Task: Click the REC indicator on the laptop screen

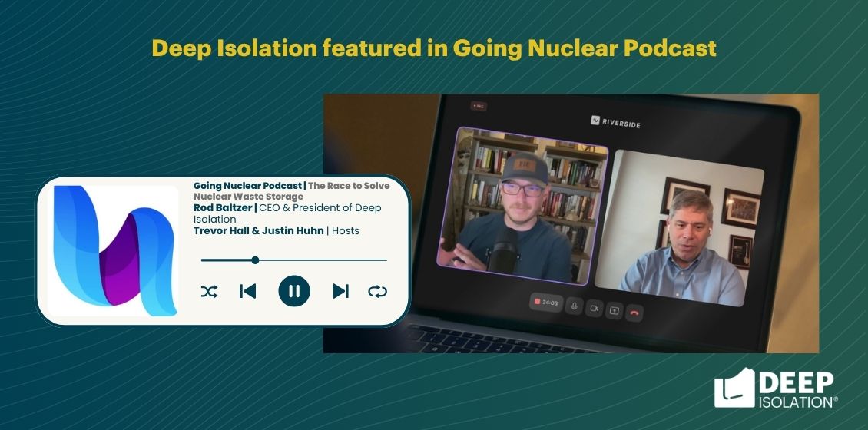Action: pos(479,106)
